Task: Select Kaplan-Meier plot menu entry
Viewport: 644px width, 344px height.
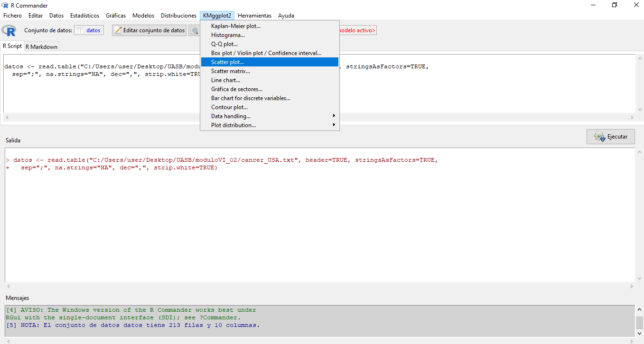Action: coord(236,26)
